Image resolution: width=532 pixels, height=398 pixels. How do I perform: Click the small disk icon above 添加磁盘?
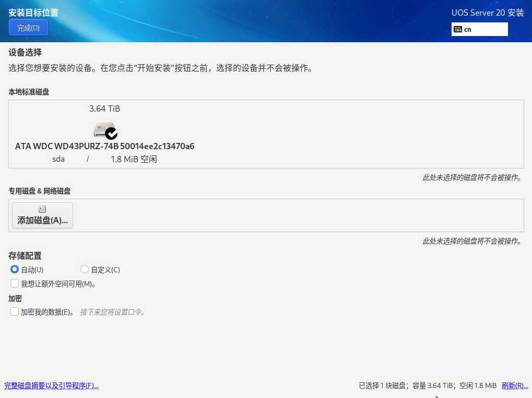click(x=42, y=209)
